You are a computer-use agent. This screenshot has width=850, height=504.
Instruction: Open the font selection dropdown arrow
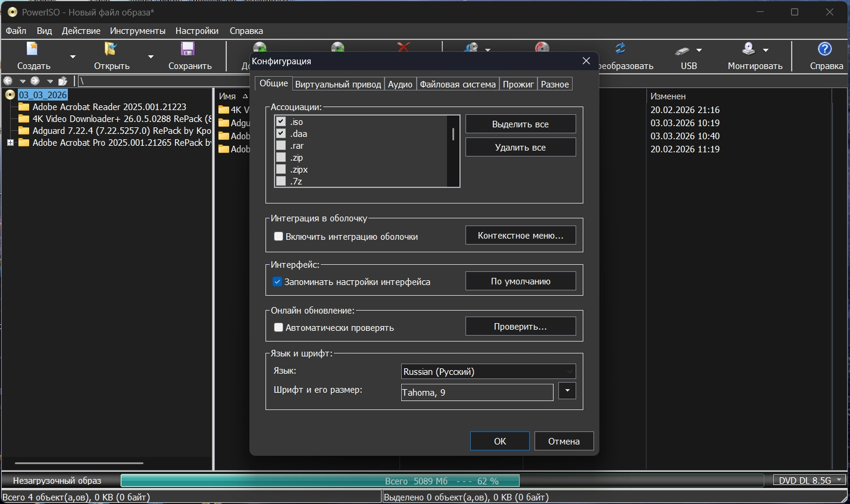[x=567, y=391]
